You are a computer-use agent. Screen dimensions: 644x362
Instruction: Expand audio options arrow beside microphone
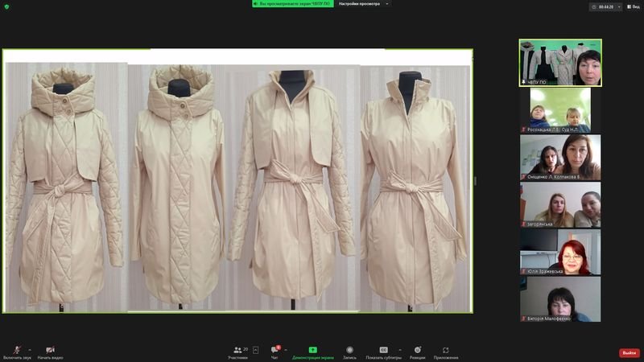(x=30, y=349)
